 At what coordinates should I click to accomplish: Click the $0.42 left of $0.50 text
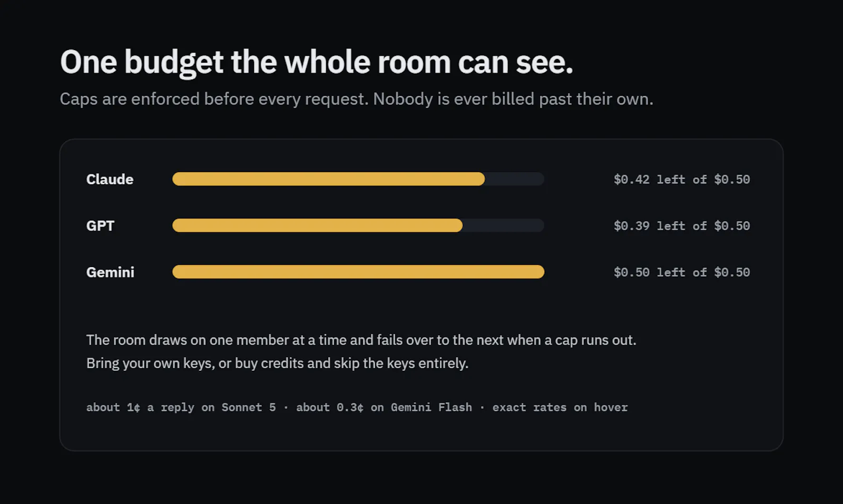point(682,180)
